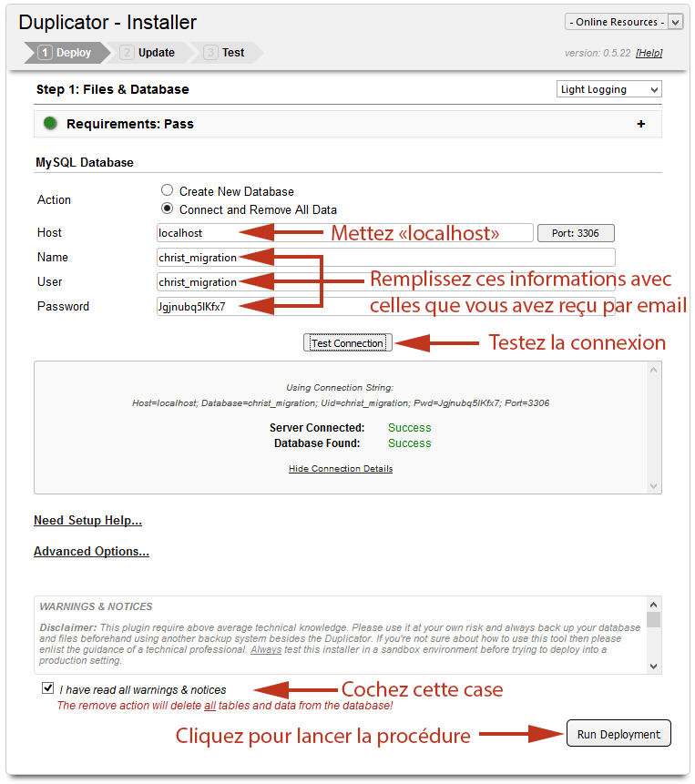This screenshot has height=784, width=695.
Task: Click connection results scroll up arrow
Action: 653,370
